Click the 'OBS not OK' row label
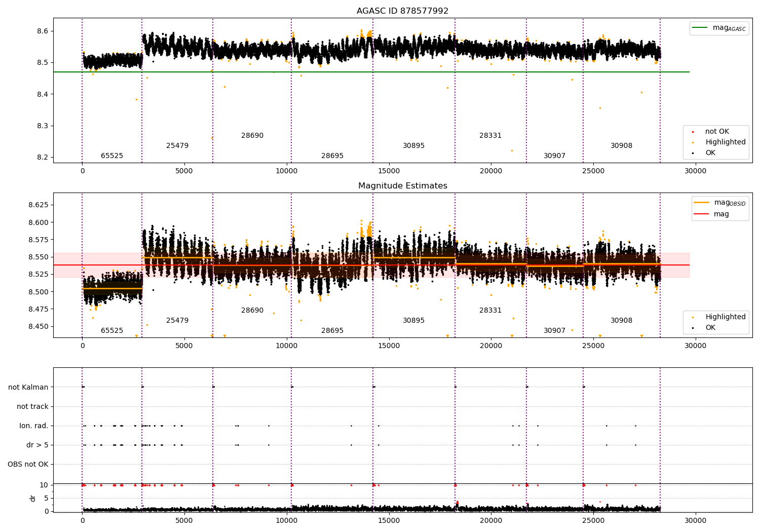Image resolution: width=760 pixels, height=532 pixels. pyautogui.click(x=28, y=465)
